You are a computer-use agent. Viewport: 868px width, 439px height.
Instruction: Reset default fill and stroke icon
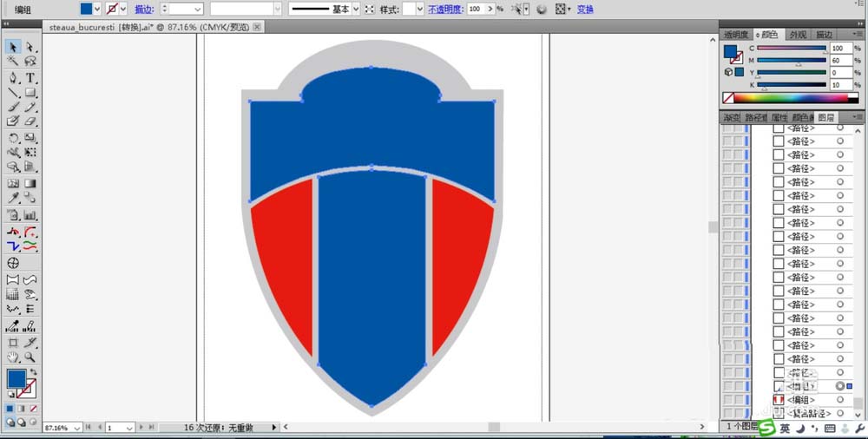10,395
